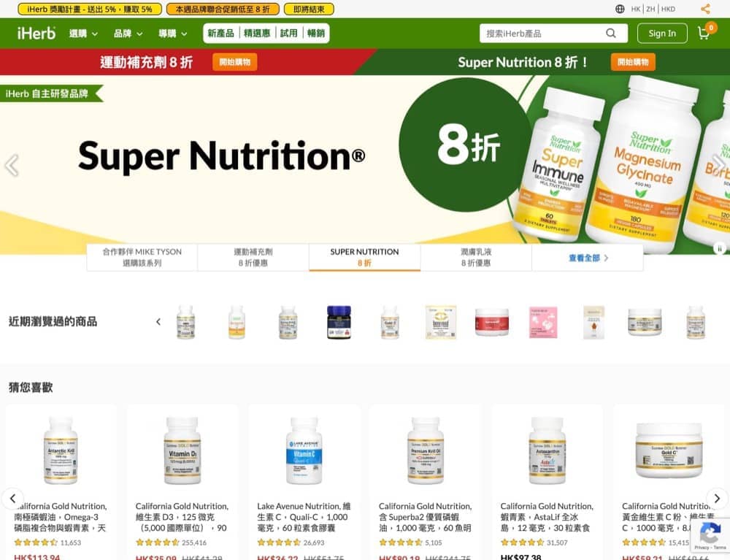Expand the 導購 dropdown menu
The image size is (730, 560).
tap(173, 34)
